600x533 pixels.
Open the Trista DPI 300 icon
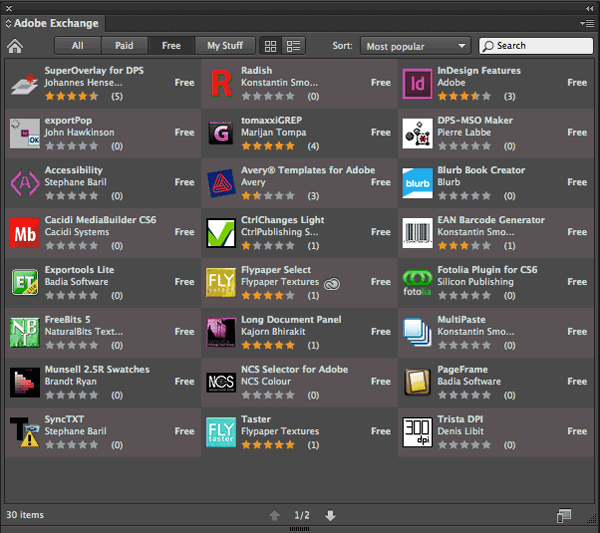417,432
